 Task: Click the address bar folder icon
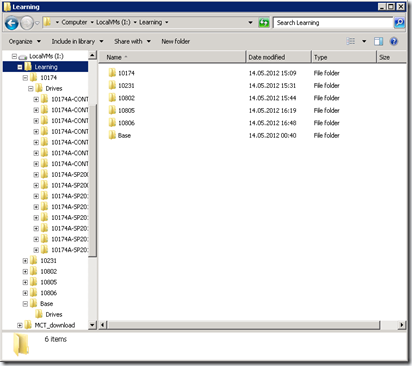click(47, 22)
